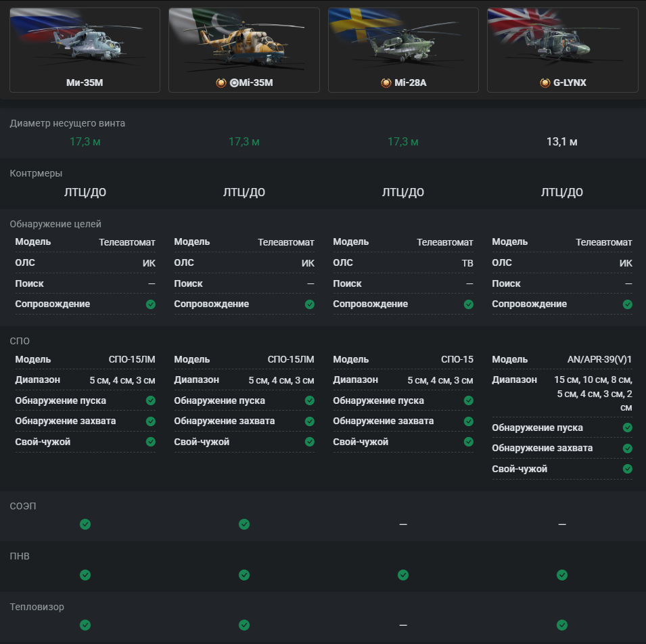Click the Диаметр несущего винта section label
646x644 pixels.
[68, 123]
